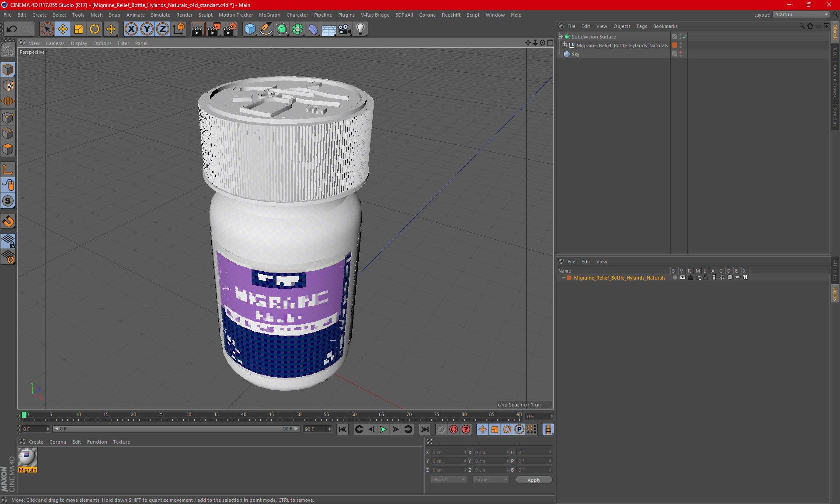
Task: Toggle layer render flag for Migraine_Relief layer
Action: pyautogui.click(x=690, y=277)
